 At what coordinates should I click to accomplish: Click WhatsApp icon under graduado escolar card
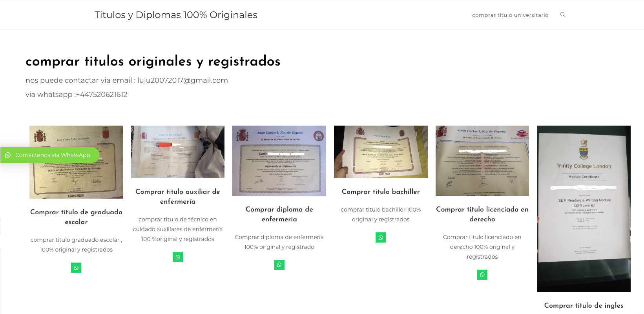pos(76,268)
